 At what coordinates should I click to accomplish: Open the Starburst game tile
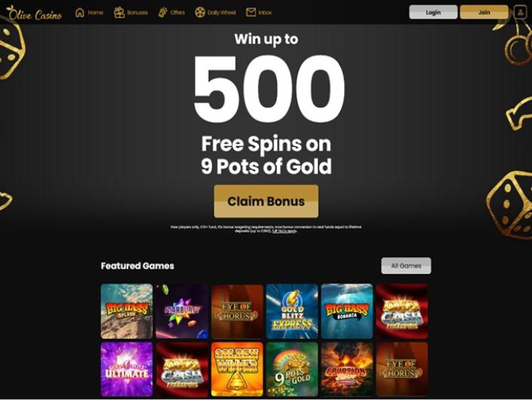pyautogui.click(x=182, y=311)
